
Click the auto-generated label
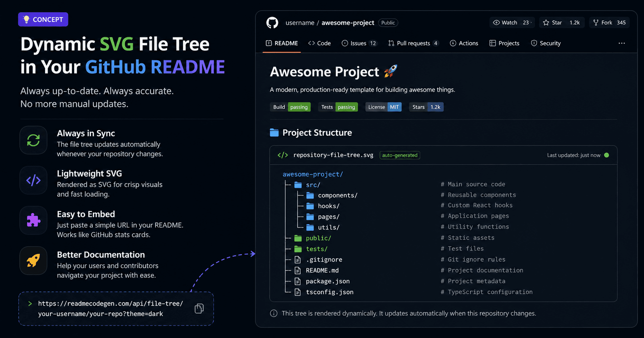pos(400,155)
